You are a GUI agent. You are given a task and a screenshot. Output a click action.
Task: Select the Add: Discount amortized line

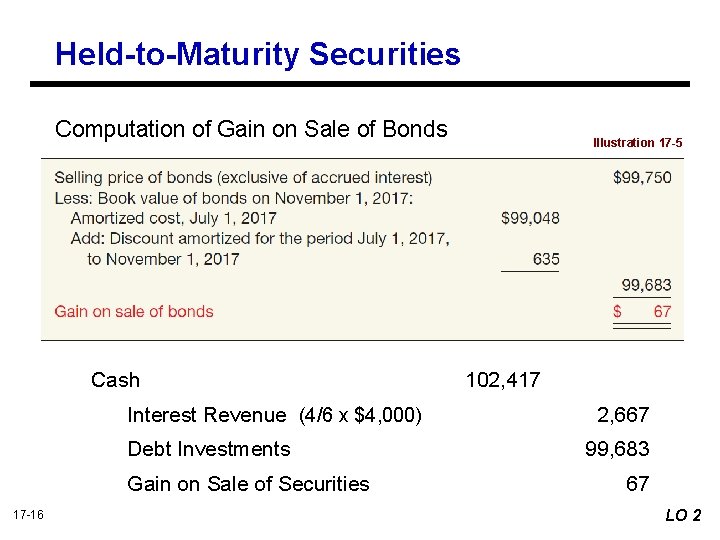[260, 238]
